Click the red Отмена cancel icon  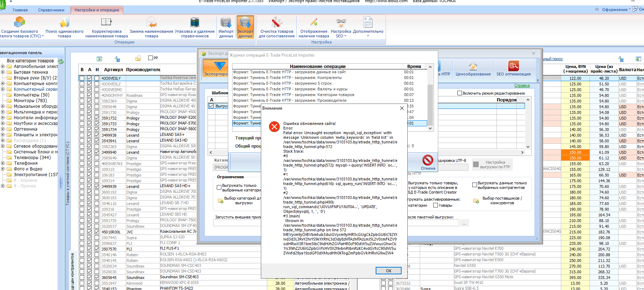(x=428, y=162)
